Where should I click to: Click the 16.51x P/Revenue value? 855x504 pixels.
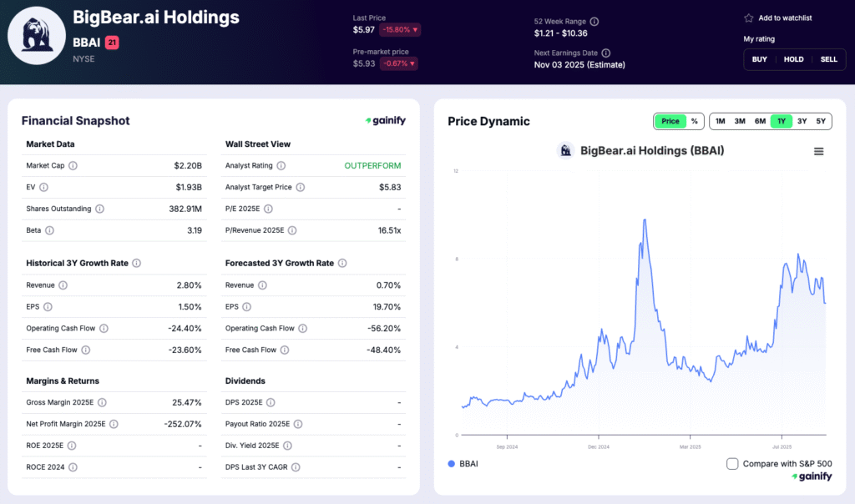click(389, 230)
